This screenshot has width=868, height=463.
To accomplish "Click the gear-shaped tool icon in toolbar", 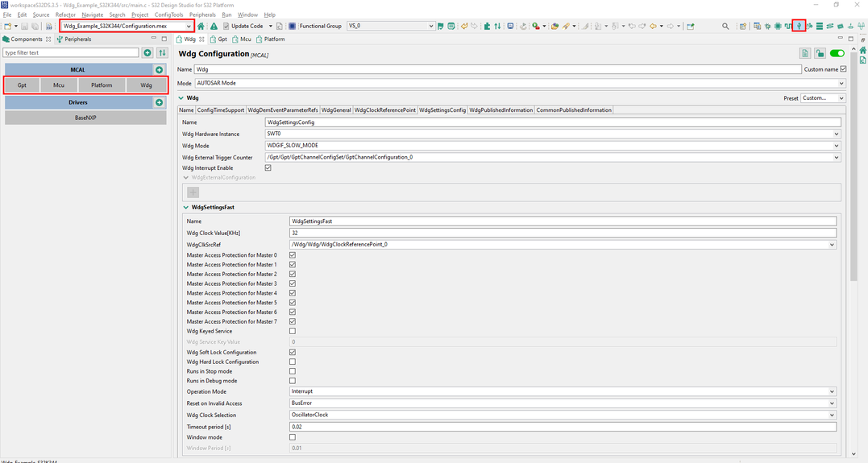I will point(767,26).
